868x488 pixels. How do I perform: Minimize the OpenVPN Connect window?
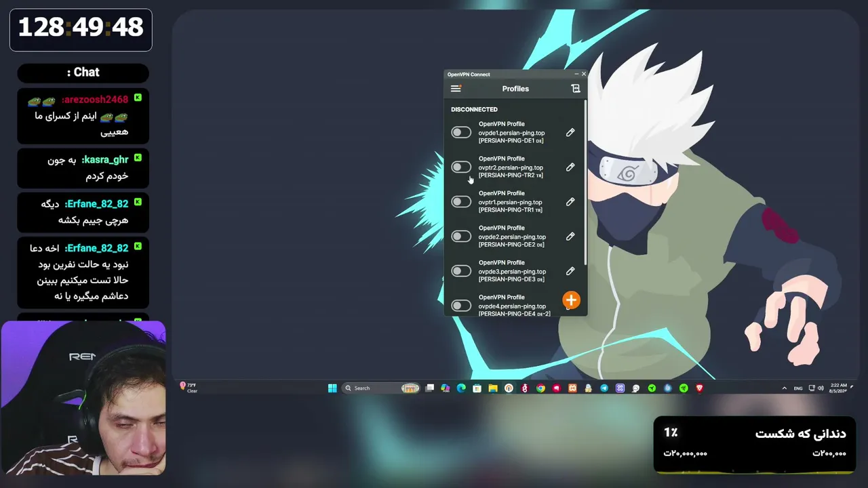(576, 75)
